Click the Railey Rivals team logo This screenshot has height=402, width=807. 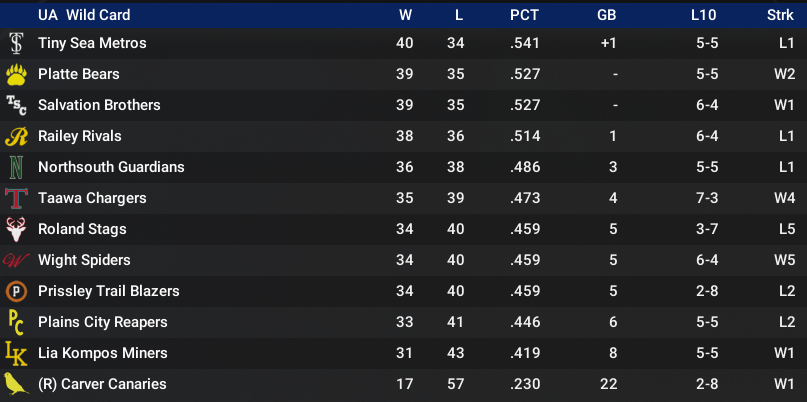tap(16, 136)
